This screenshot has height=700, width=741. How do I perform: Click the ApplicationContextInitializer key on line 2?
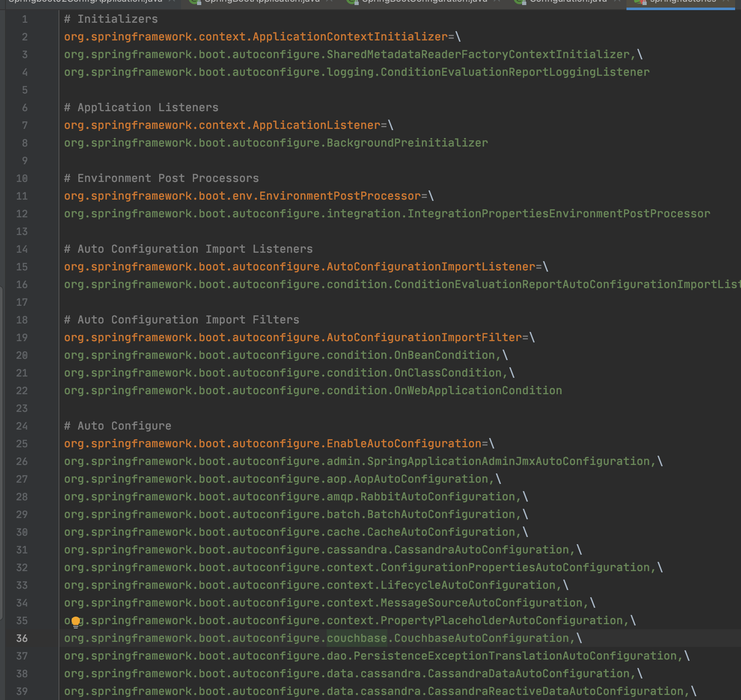[256, 37]
